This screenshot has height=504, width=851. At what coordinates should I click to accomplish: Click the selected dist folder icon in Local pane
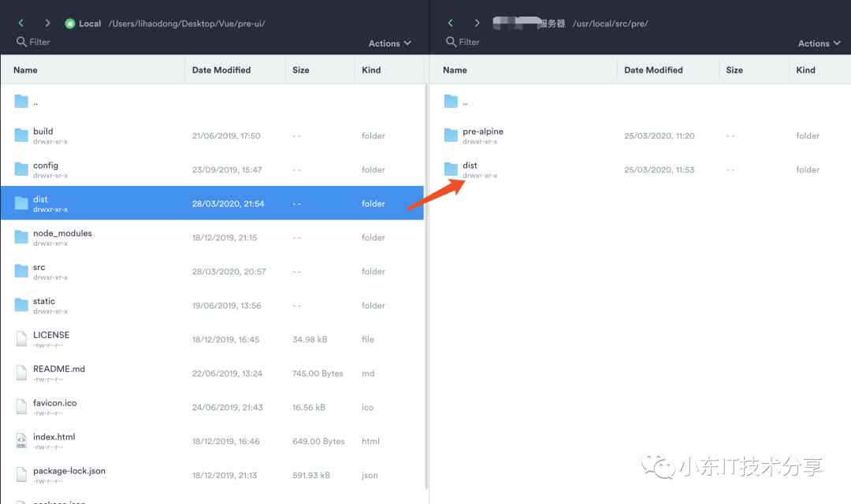pos(21,203)
